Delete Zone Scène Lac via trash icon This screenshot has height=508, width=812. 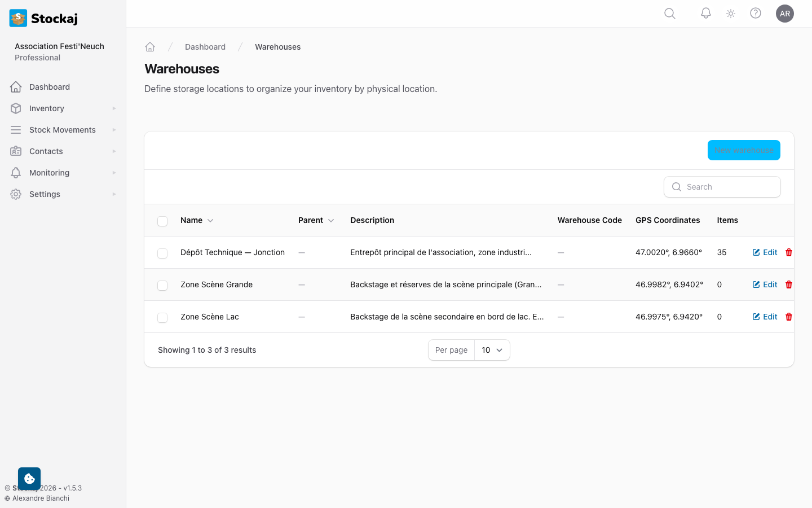(x=789, y=317)
